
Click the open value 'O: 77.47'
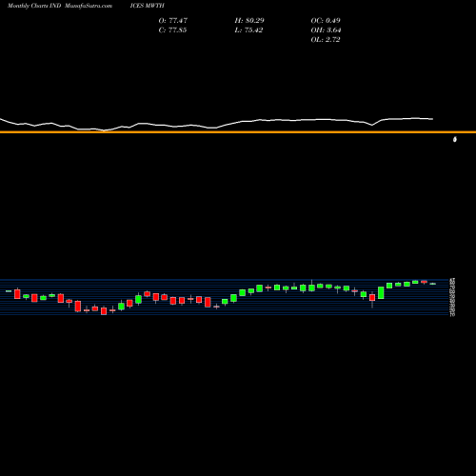pos(173,21)
